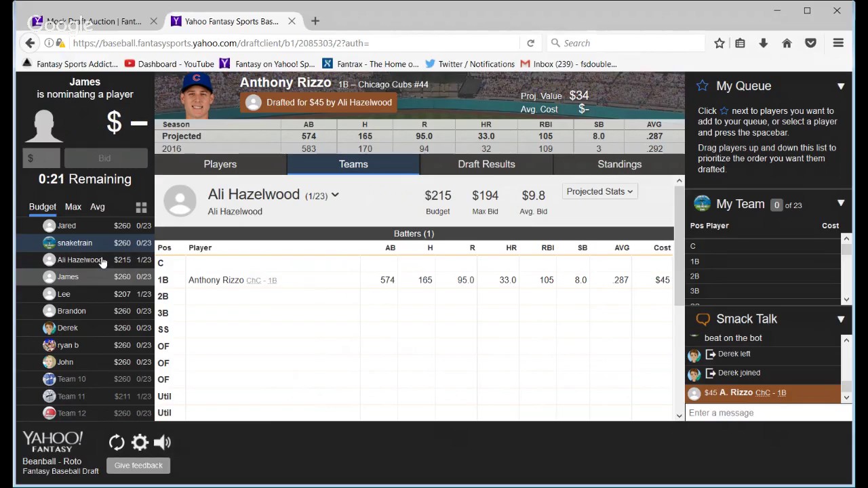The image size is (868, 488).
Task: Open the Draft Results tab
Action: 486,164
